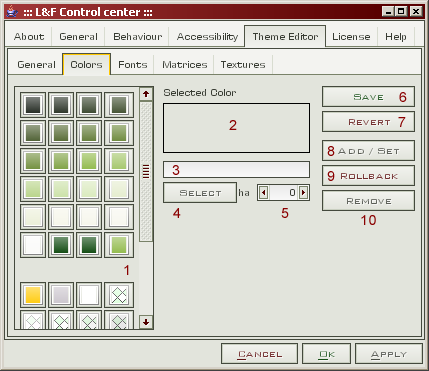The image size is (429, 371).
Task: Click the Revert button
Action: (368, 122)
